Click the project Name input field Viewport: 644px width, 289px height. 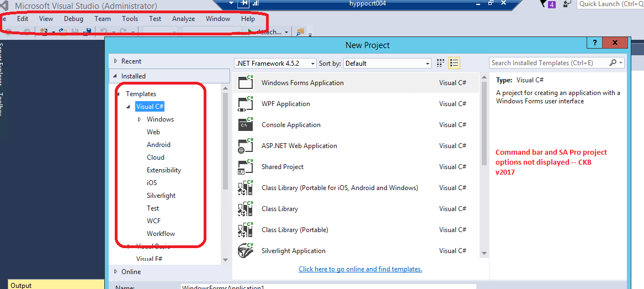coord(328,287)
